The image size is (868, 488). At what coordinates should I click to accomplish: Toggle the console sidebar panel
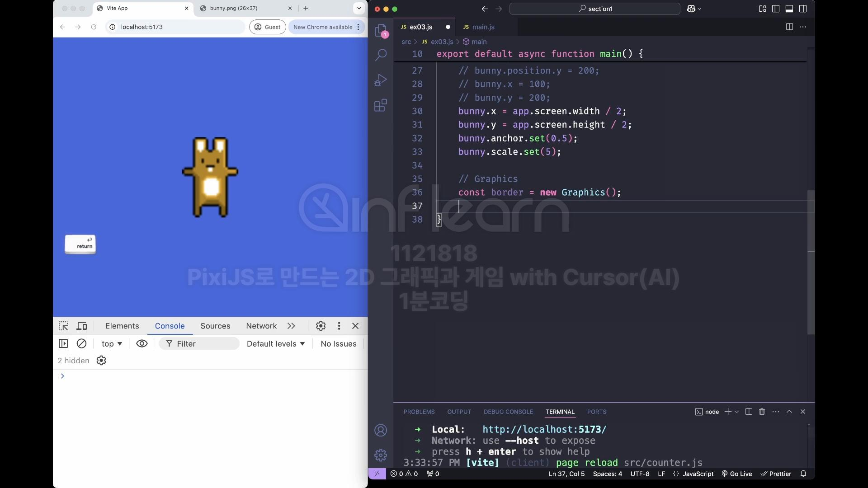point(63,343)
